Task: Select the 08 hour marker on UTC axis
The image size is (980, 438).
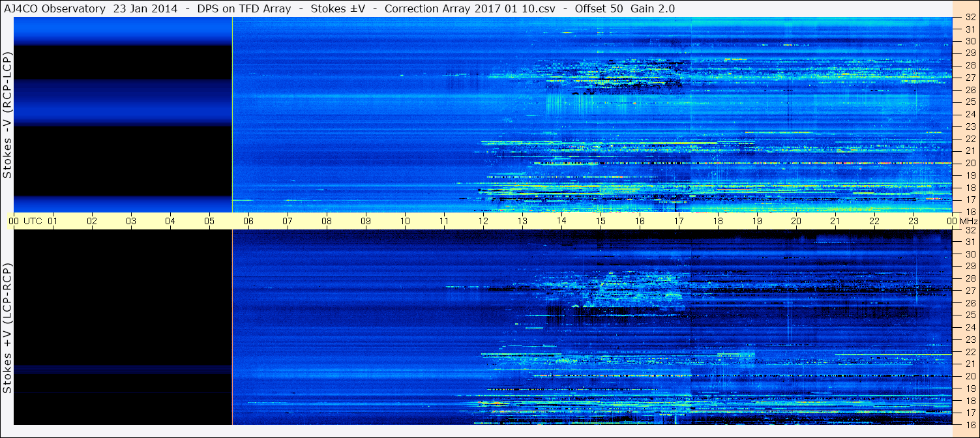Action: [x=327, y=221]
